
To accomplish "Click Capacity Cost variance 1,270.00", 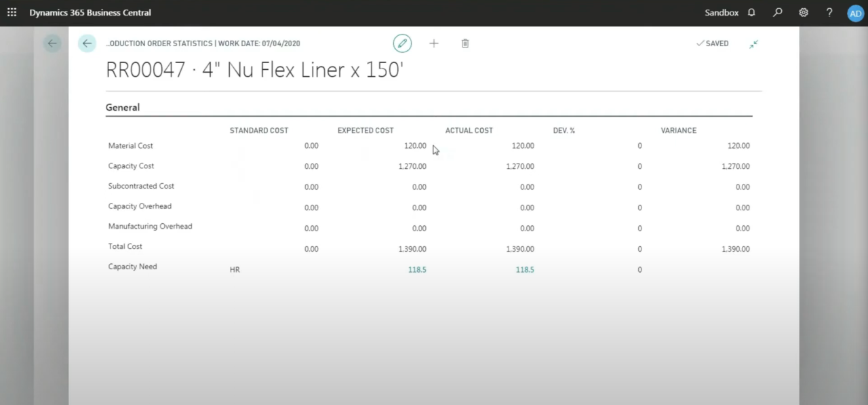I will click(736, 166).
